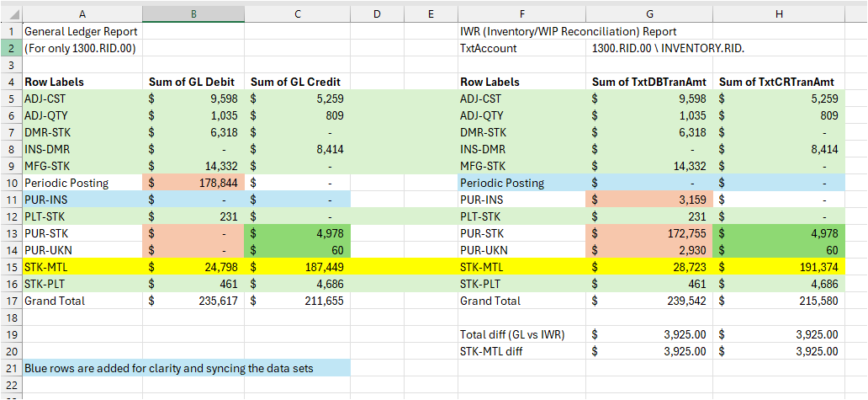This screenshot has width=868, height=400.
Task: Click the row 4 header number
Action: pos(10,82)
